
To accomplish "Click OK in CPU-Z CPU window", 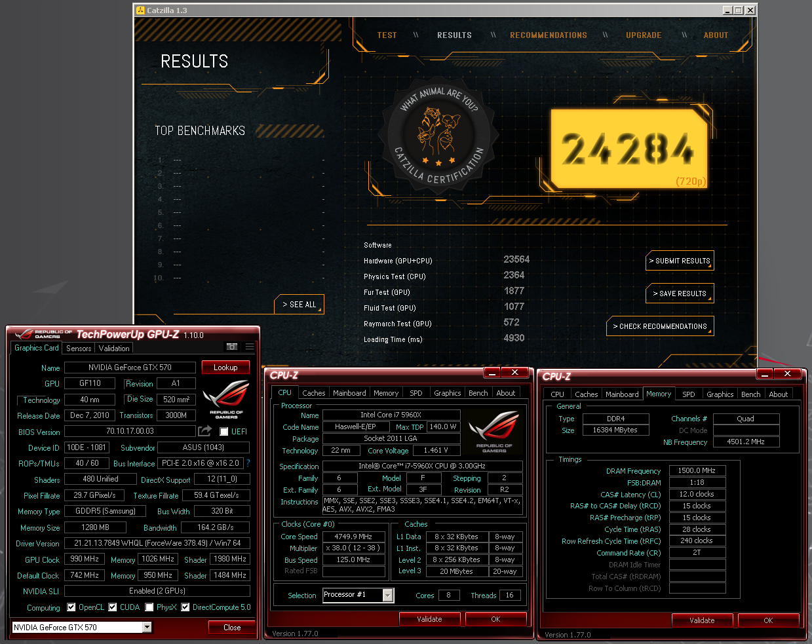I will (495, 619).
